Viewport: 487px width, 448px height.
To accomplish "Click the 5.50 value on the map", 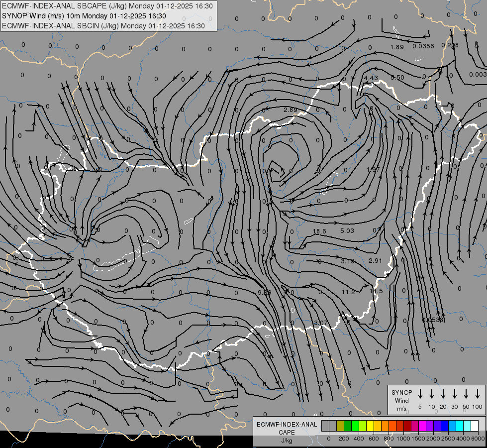I will pyautogui.click(x=397, y=78).
